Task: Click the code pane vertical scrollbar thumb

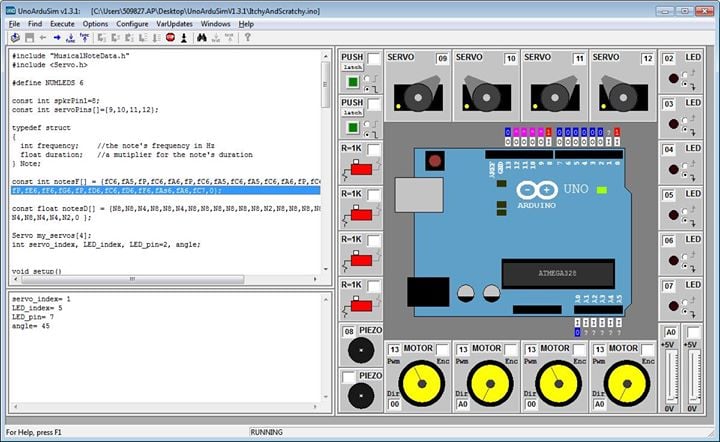Action: click(x=325, y=84)
